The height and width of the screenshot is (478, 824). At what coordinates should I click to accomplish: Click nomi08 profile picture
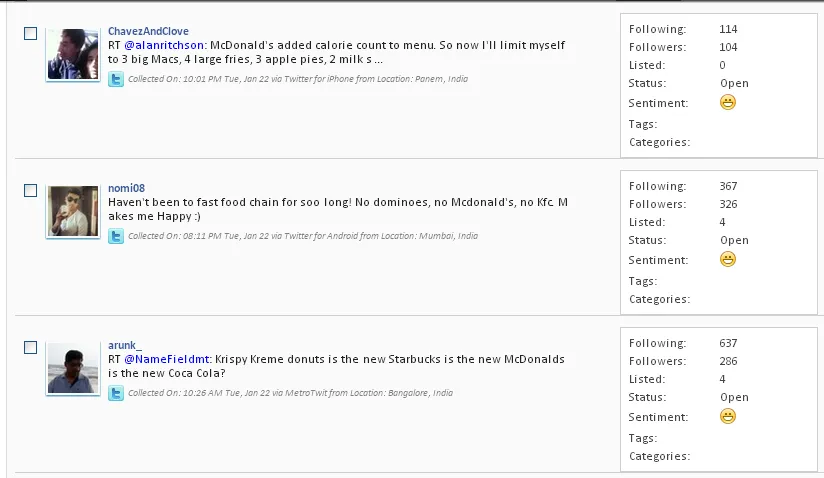coord(73,211)
